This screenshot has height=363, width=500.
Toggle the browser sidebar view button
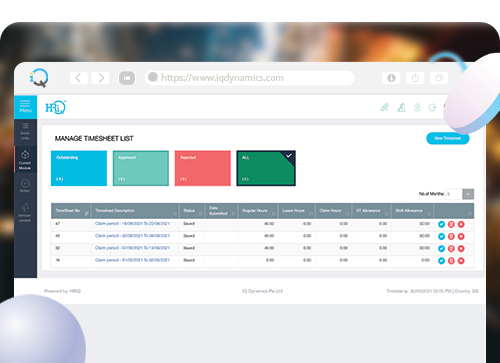click(x=127, y=78)
